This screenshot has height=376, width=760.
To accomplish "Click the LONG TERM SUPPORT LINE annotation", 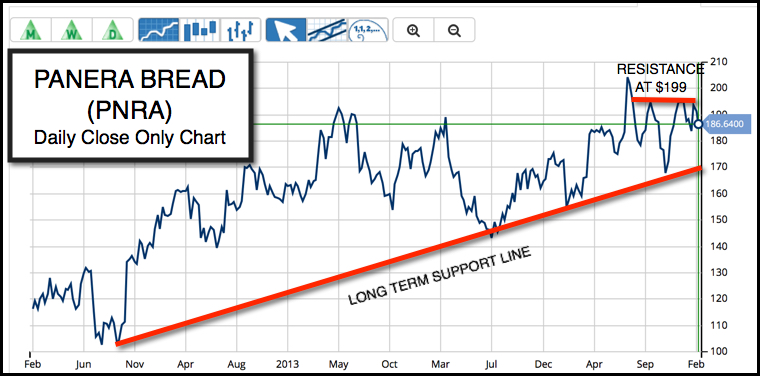I will click(x=440, y=277).
